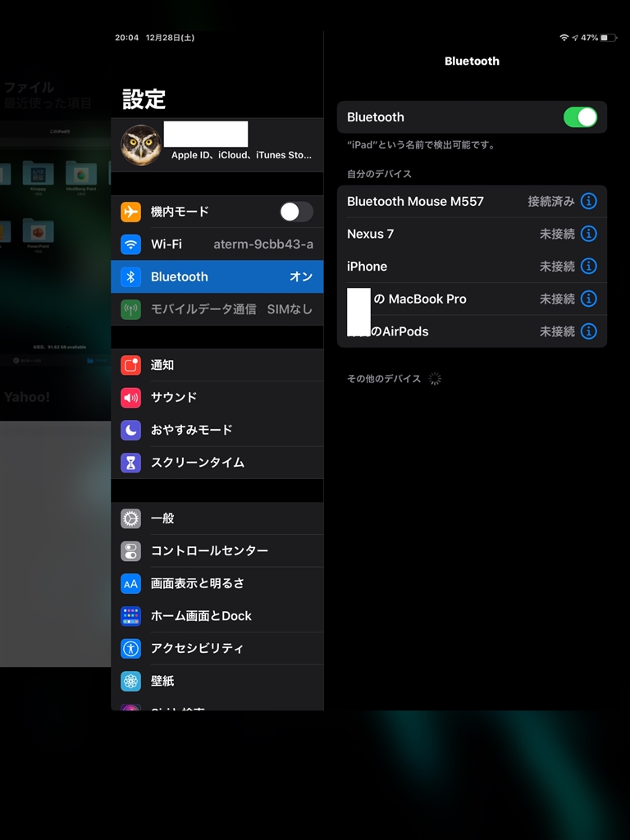Image resolution: width=630 pixels, height=840 pixels.
Task: Tap the Screen Time hourglass icon
Action: point(130,463)
